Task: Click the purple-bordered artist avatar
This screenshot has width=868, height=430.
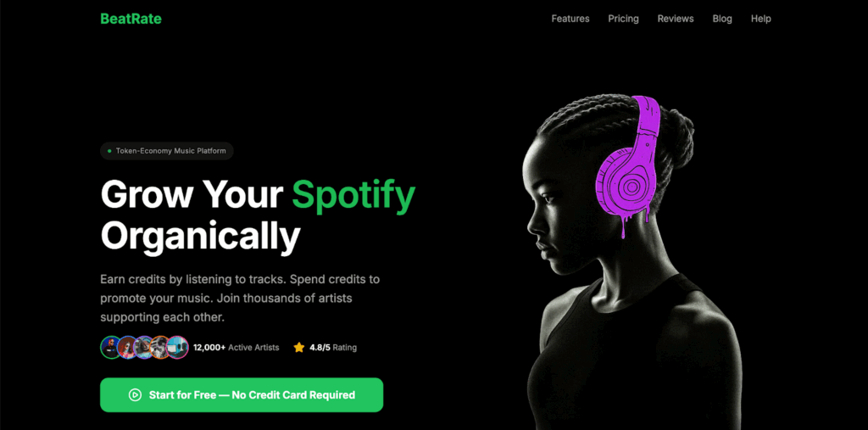Action: [144, 348]
